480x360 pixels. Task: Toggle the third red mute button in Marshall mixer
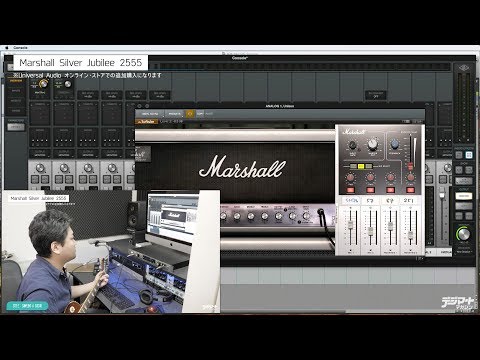click(390, 190)
